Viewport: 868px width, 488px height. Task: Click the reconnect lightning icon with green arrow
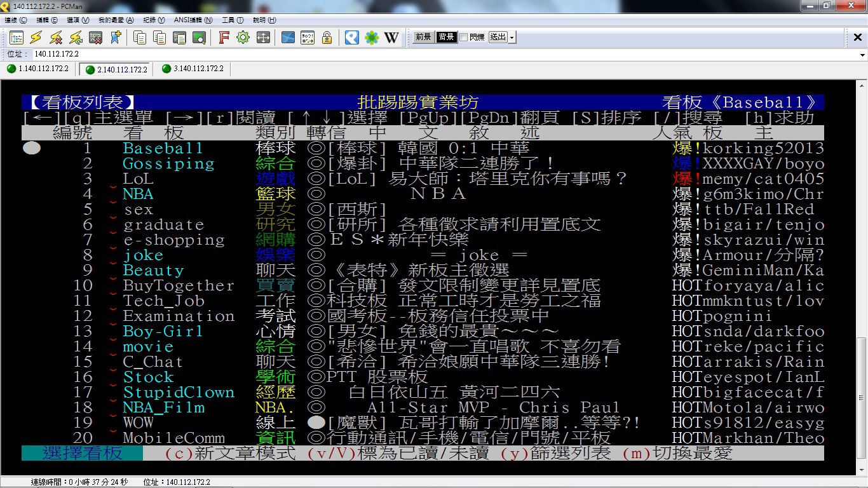pyautogui.click(x=76, y=37)
